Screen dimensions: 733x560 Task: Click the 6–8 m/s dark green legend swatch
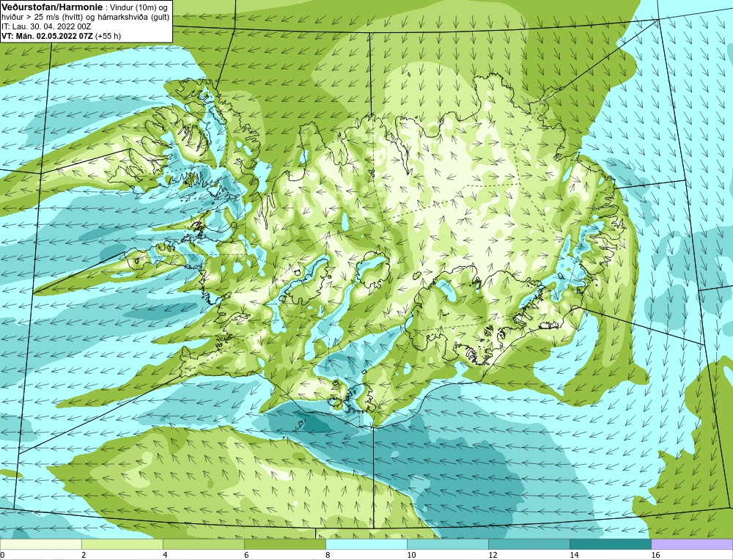click(x=284, y=544)
